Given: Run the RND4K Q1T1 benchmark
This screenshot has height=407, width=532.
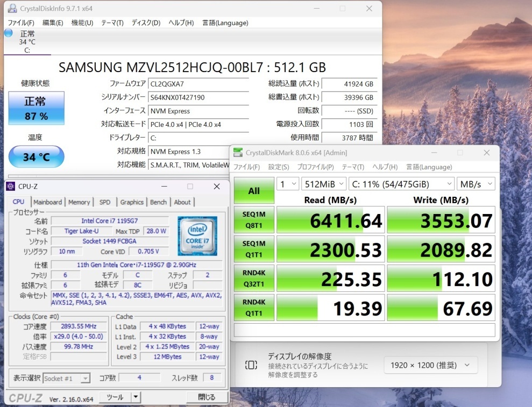Looking at the screenshot, I should (x=254, y=308).
